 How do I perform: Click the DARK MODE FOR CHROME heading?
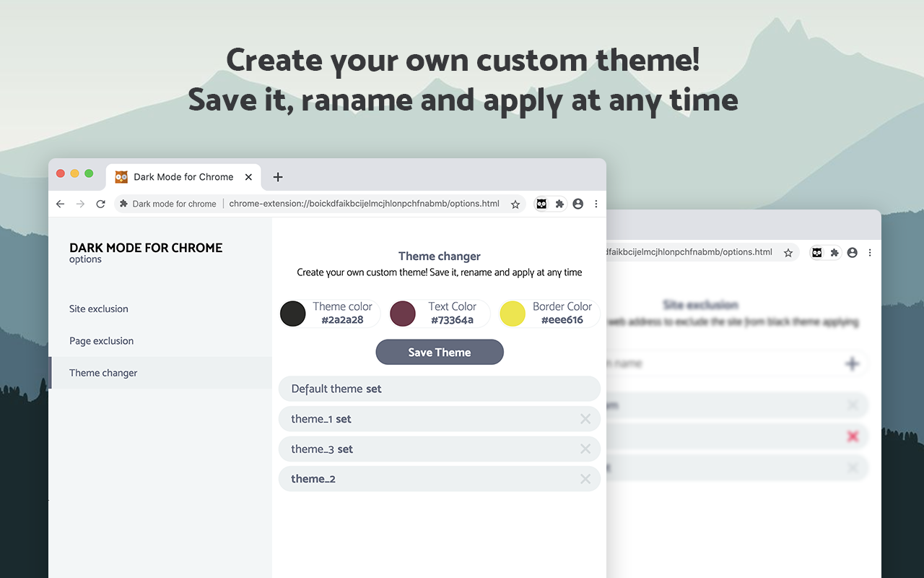(x=146, y=248)
